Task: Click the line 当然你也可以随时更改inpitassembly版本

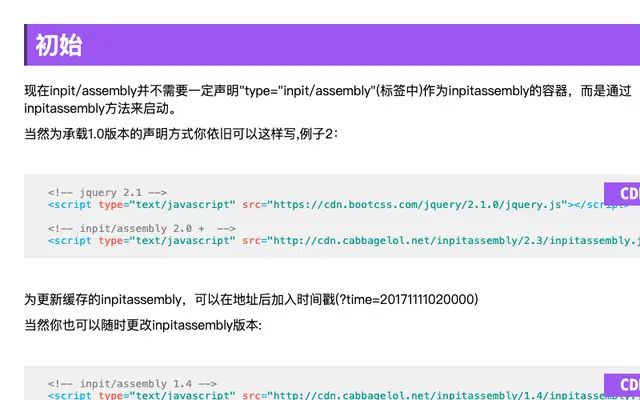Action: point(143,325)
